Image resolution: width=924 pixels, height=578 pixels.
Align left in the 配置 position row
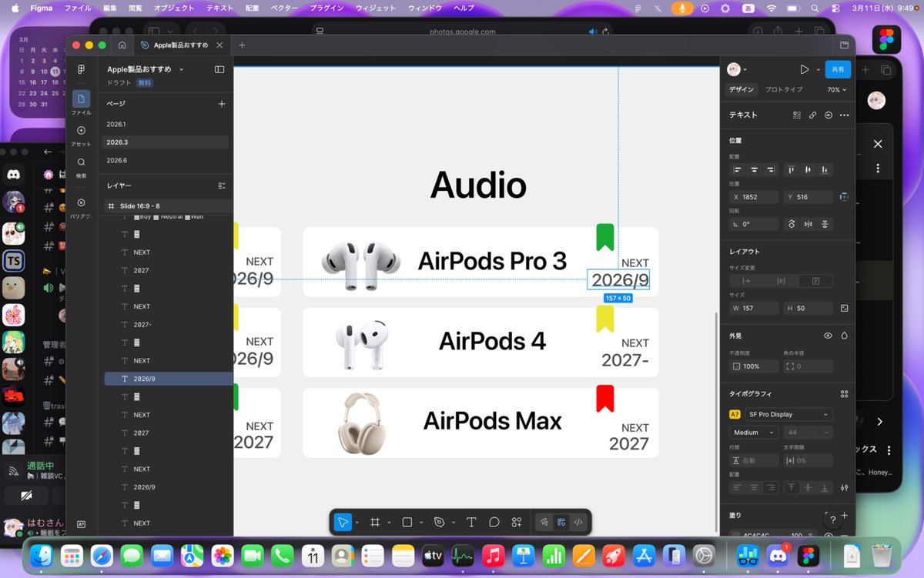click(738, 169)
